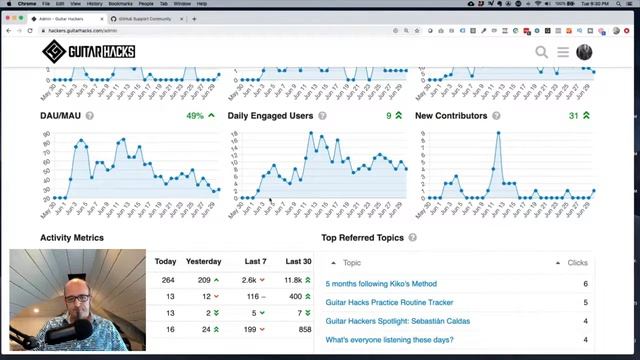Click the New Contributors chart peak point

coord(498,133)
